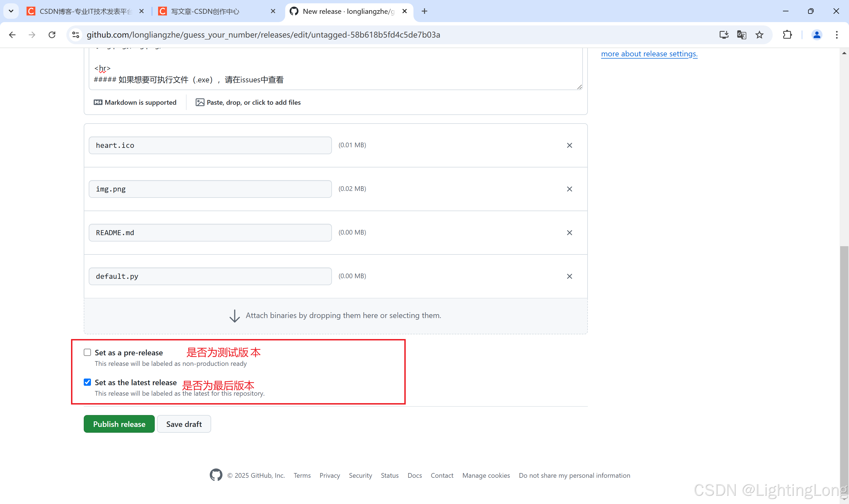Open the Chrome profile avatar icon
This screenshot has width=849, height=504.
coord(816,35)
